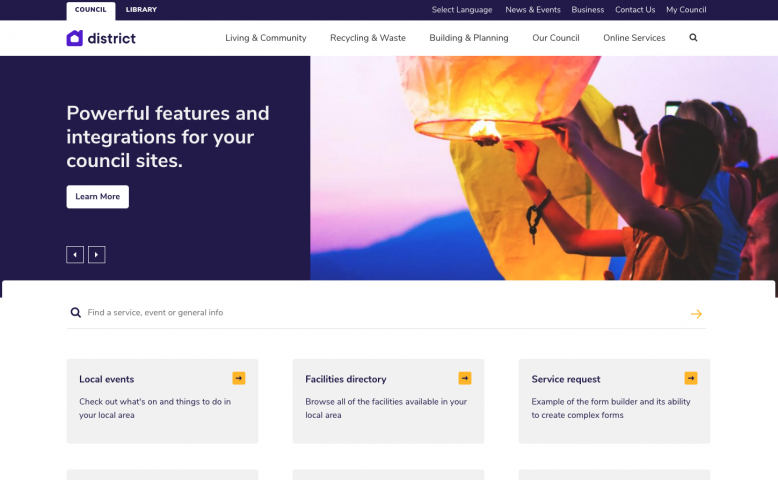The image size is (778, 480).
Task: Open Facilities directory via its arrow icon
Action: [465, 378]
